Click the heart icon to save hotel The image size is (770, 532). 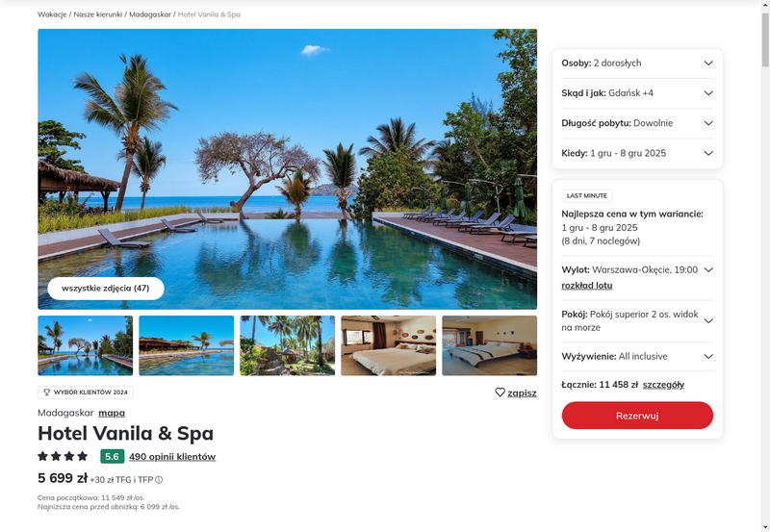500,393
